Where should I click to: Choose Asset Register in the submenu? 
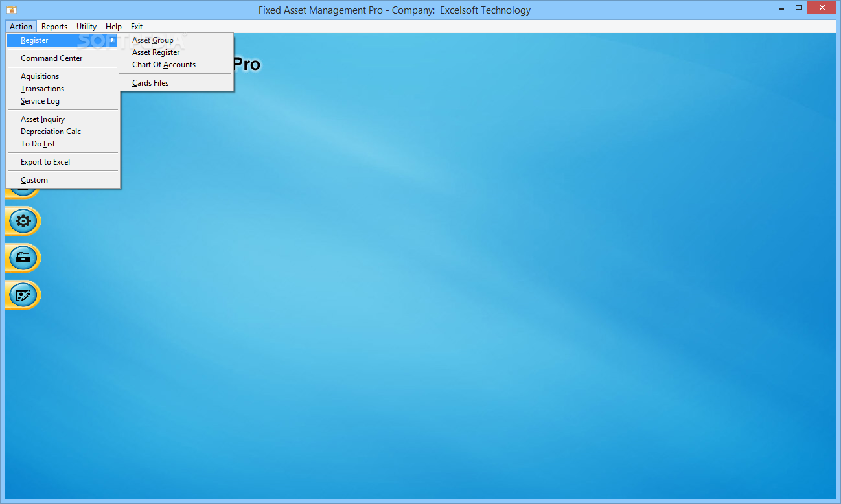[175, 52]
